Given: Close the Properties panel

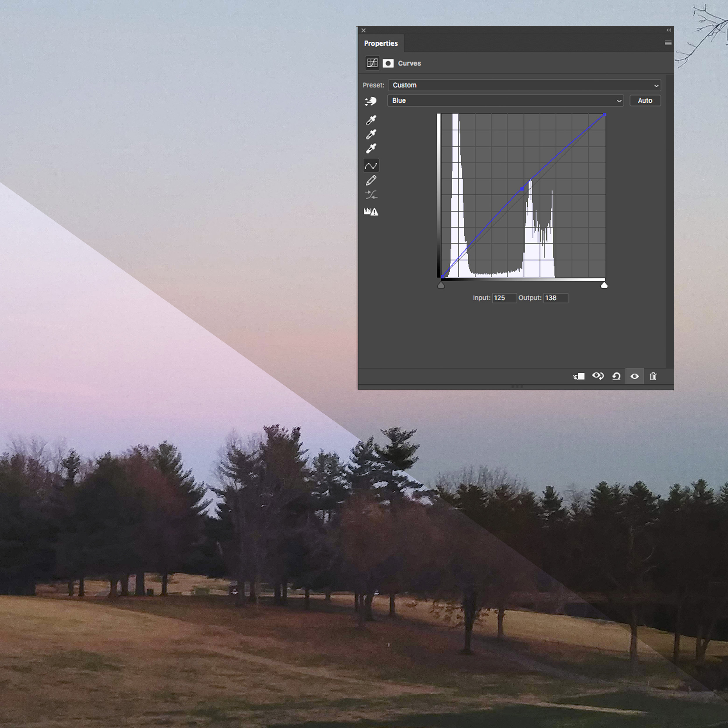Looking at the screenshot, I should [363, 31].
